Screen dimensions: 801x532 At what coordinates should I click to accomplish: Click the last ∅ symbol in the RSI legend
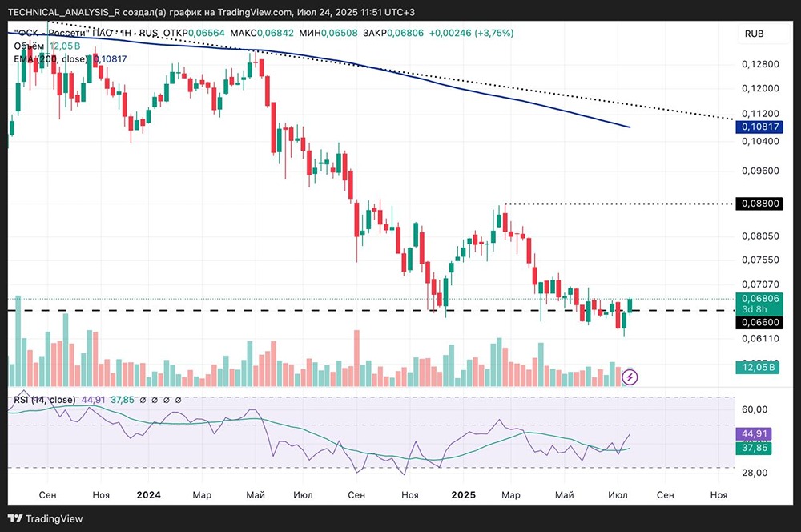click(x=178, y=400)
